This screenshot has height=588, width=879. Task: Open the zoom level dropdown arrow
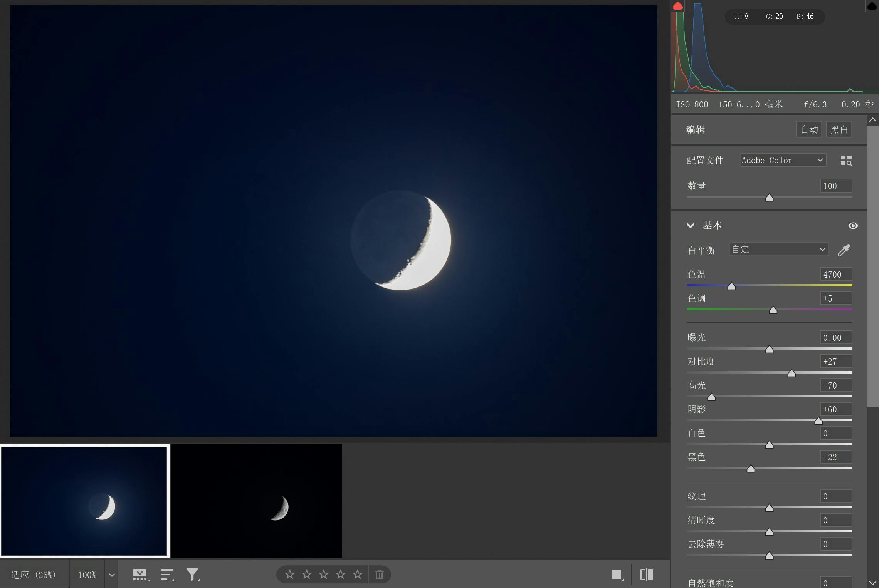pos(112,575)
